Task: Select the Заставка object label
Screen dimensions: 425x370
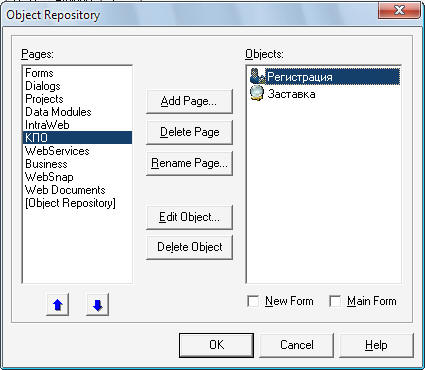Action: 291,94
